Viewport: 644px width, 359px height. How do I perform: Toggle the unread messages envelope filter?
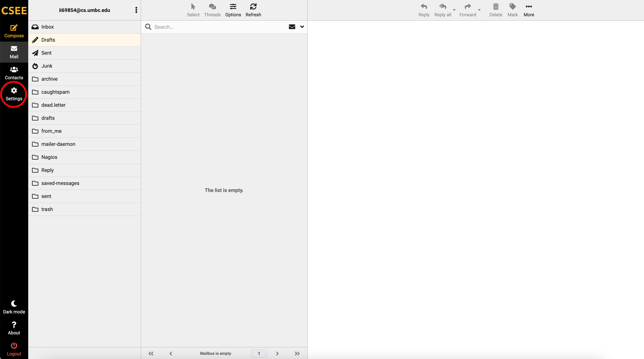coord(292,27)
